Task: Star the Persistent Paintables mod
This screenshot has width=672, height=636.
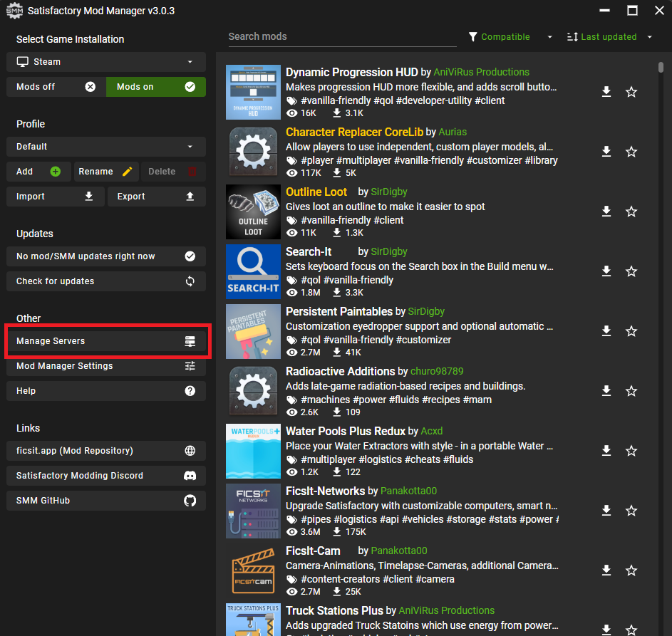Action: coord(631,331)
